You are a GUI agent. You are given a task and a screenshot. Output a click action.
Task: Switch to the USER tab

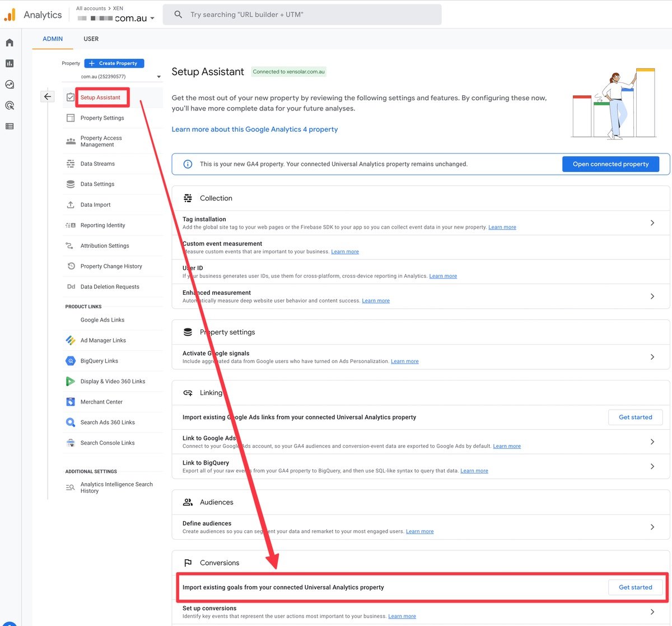pos(91,39)
